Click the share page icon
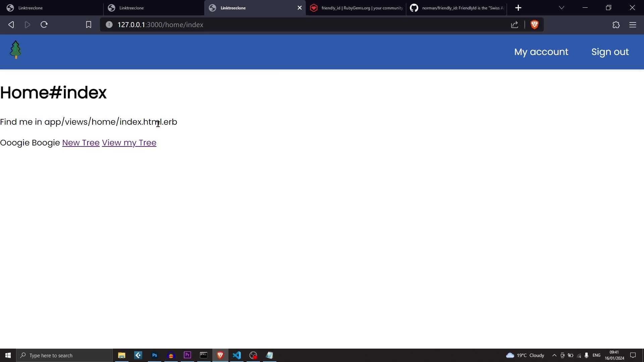 click(515, 24)
